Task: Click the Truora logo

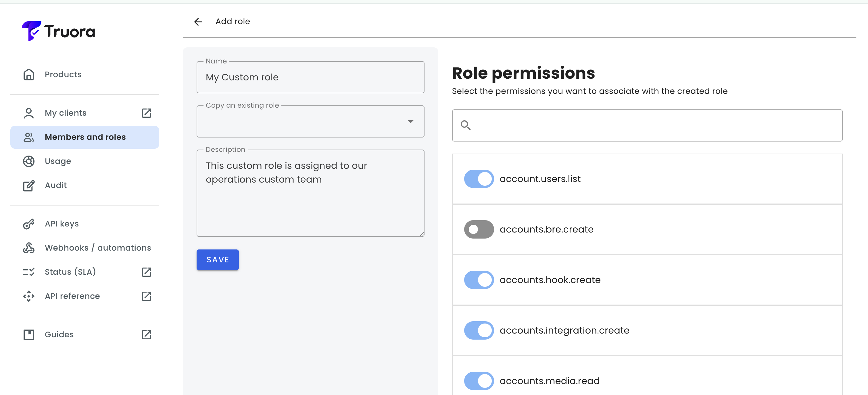Action: click(58, 31)
